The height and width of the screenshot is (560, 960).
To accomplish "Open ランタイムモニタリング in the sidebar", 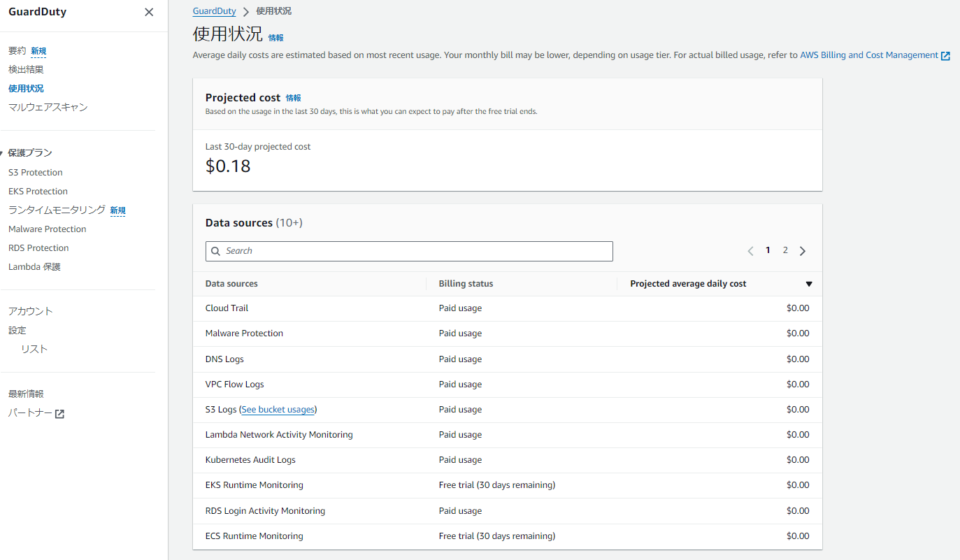I will coord(57,210).
